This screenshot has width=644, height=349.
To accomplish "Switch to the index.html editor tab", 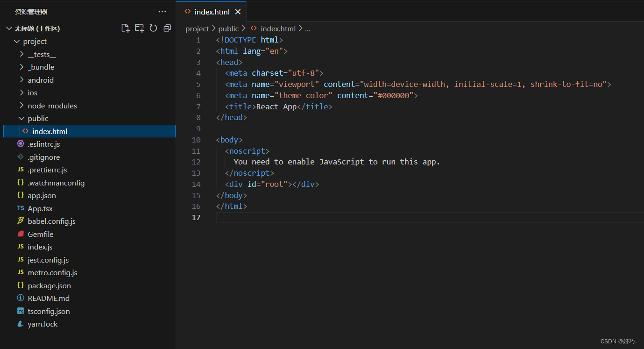I will (x=212, y=12).
